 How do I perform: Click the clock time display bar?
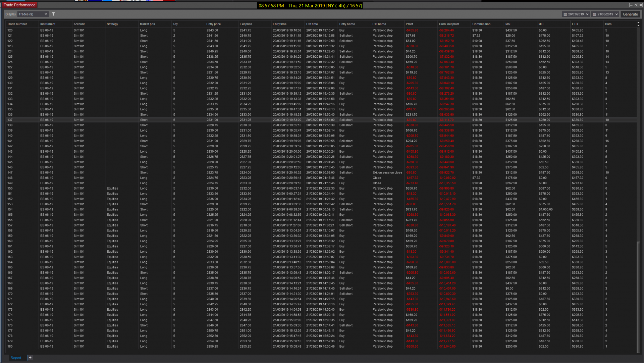click(x=310, y=6)
